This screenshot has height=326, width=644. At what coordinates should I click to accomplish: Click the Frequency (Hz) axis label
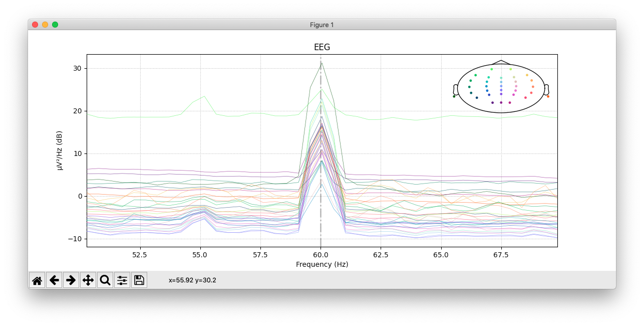pos(322,264)
